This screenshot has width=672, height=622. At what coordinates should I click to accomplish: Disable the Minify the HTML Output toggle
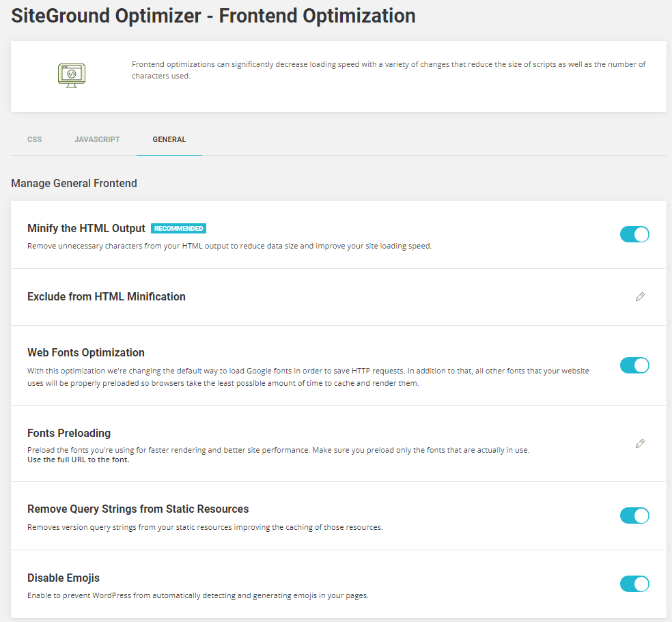click(634, 235)
